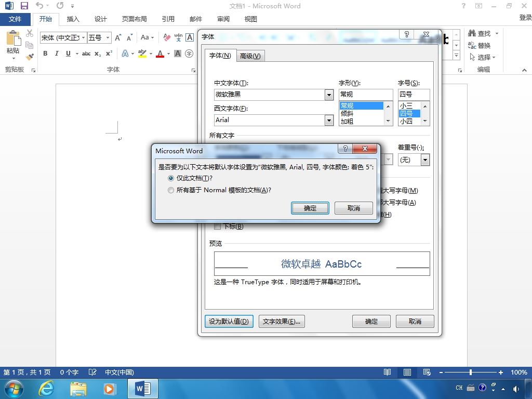The width and height of the screenshot is (532, 399).
Task: Click the Cut scissors icon
Action: [30, 33]
